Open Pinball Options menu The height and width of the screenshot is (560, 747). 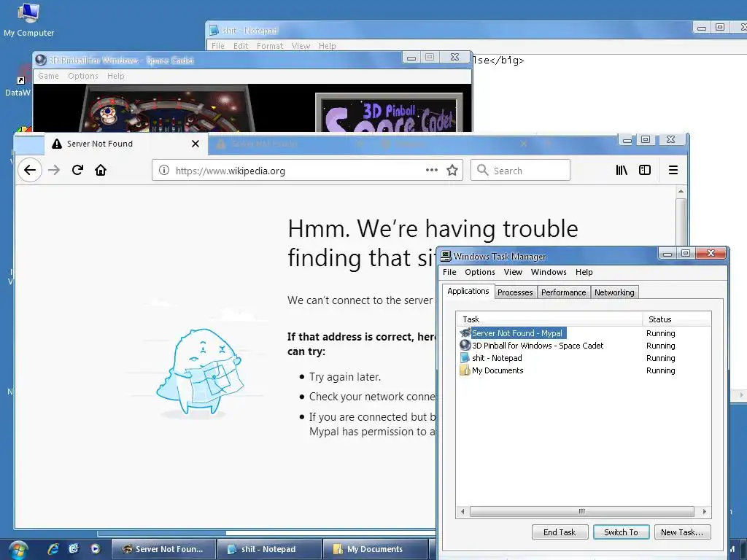click(83, 76)
